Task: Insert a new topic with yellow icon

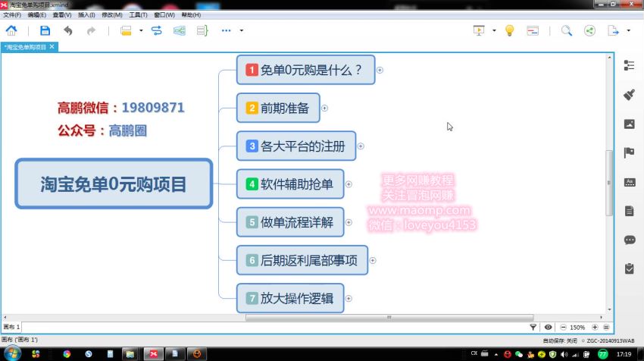Action: click(x=126, y=30)
